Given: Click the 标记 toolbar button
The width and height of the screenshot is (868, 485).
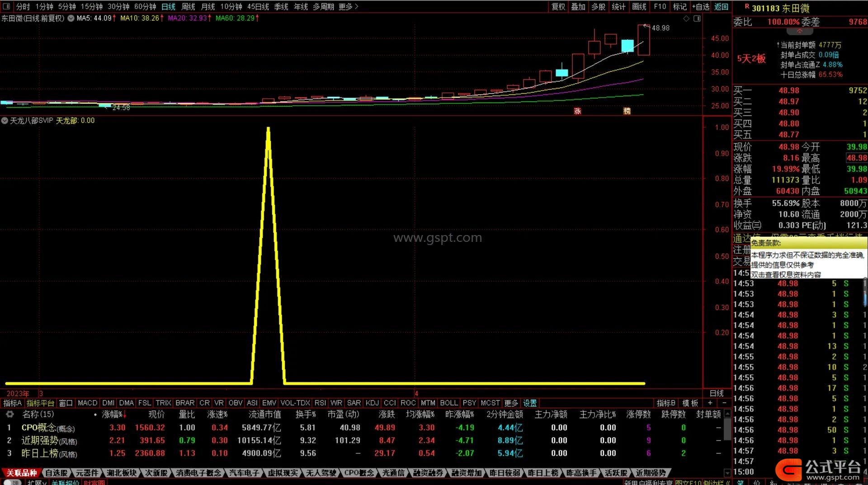Looking at the screenshot, I should pos(679,7).
